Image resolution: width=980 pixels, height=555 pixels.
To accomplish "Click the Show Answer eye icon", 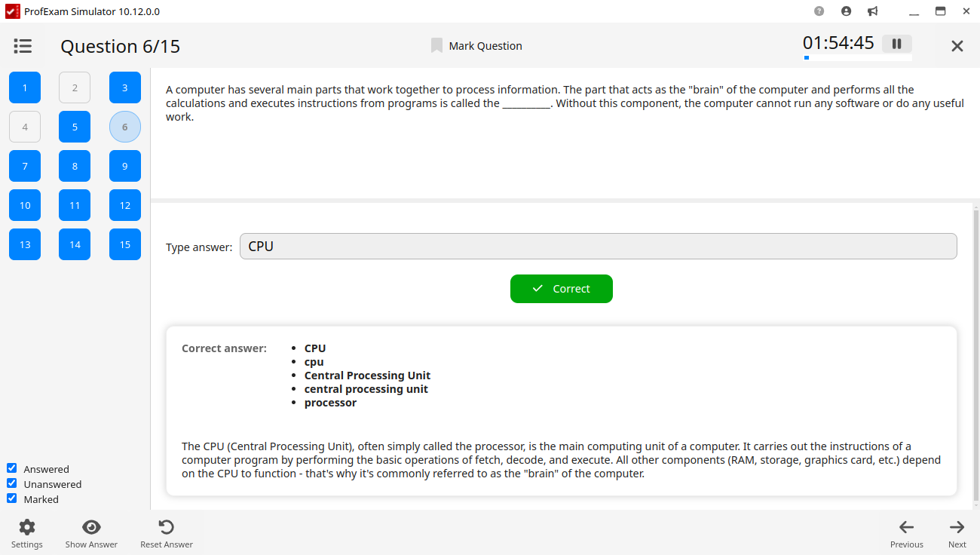I will click(x=91, y=528).
